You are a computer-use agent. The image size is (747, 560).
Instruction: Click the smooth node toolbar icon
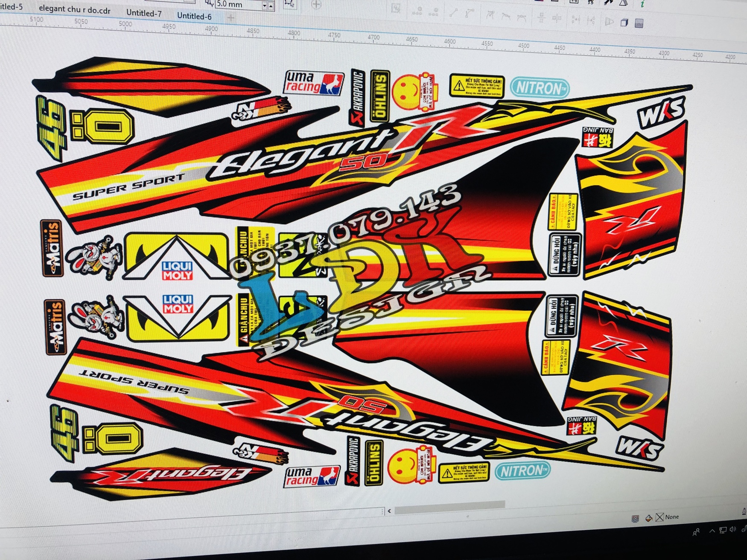(x=506, y=16)
